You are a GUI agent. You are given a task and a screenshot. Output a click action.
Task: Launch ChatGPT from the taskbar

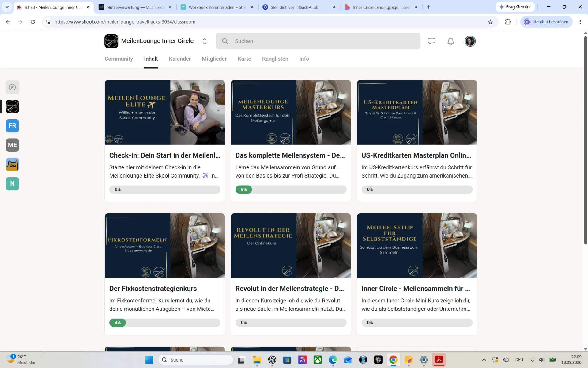tap(272, 360)
